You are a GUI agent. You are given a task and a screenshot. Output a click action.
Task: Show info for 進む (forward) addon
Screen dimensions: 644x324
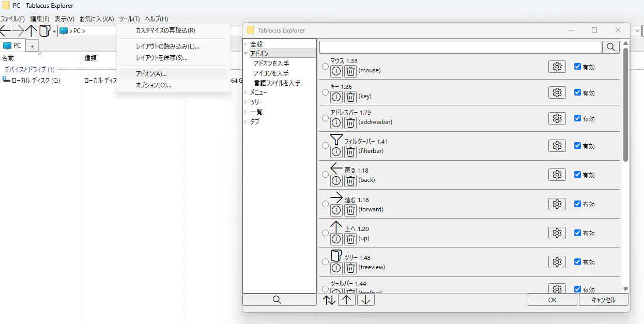pos(336,210)
